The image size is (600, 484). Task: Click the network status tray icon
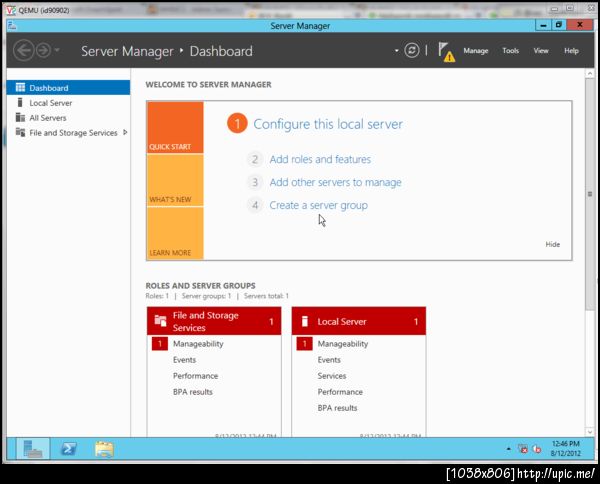click(x=523, y=449)
